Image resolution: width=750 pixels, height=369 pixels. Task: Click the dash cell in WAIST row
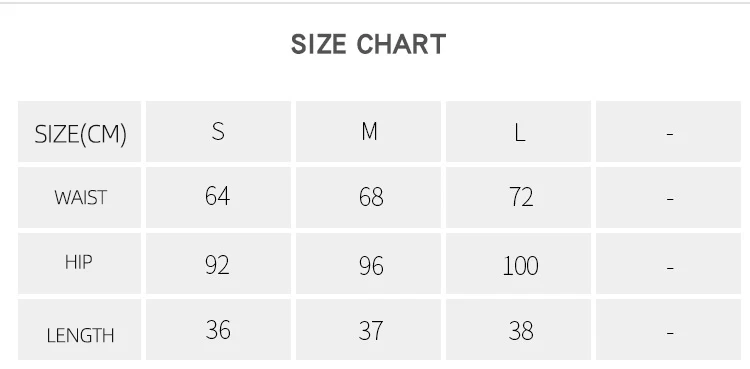pos(669,197)
